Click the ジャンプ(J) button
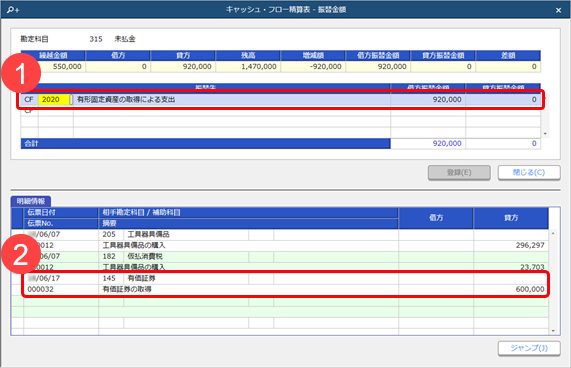Image resolution: width=571 pixels, height=368 pixels. coord(529,348)
